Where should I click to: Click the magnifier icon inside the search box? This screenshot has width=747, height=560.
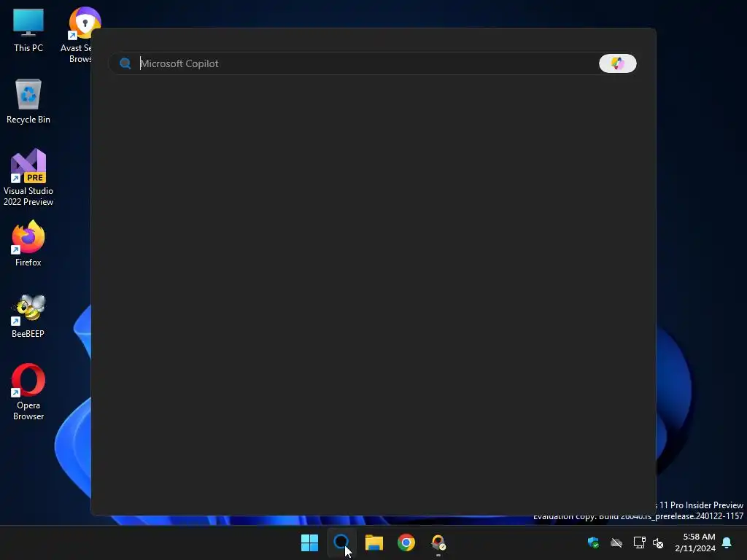coord(125,63)
